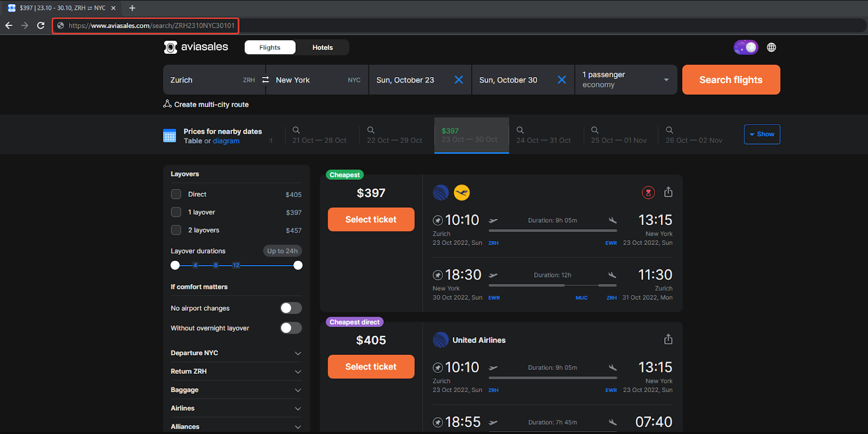Reload the page in browser

point(41,26)
